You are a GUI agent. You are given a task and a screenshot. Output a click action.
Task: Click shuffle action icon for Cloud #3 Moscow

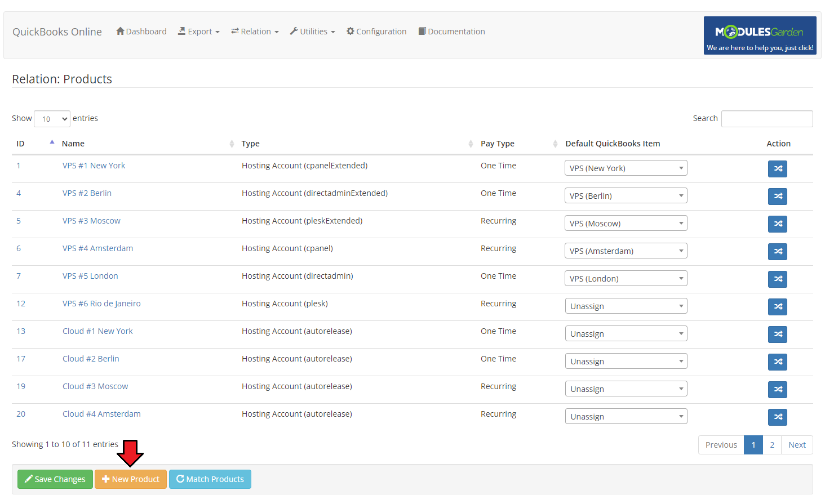tap(777, 389)
